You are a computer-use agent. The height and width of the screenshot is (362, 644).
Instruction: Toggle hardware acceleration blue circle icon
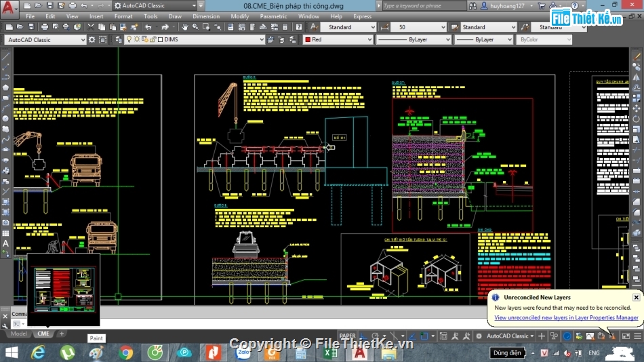567,336
